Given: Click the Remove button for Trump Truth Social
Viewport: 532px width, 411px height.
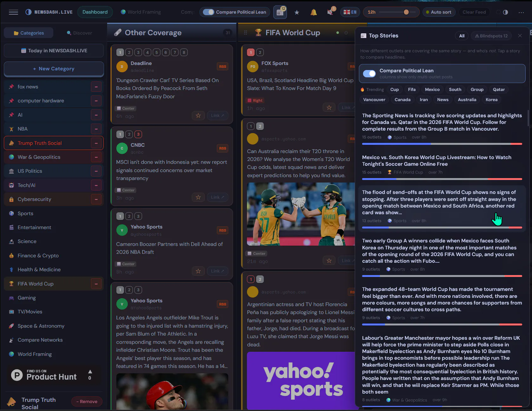Looking at the screenshot, I should (87, 401).
